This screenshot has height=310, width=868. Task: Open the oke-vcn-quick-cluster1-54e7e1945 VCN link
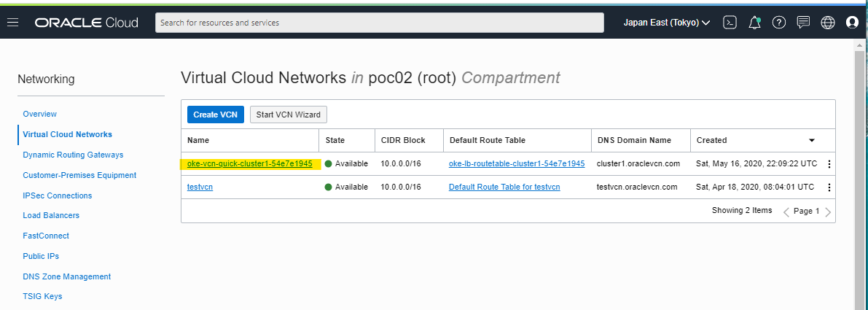pos(250,163)
